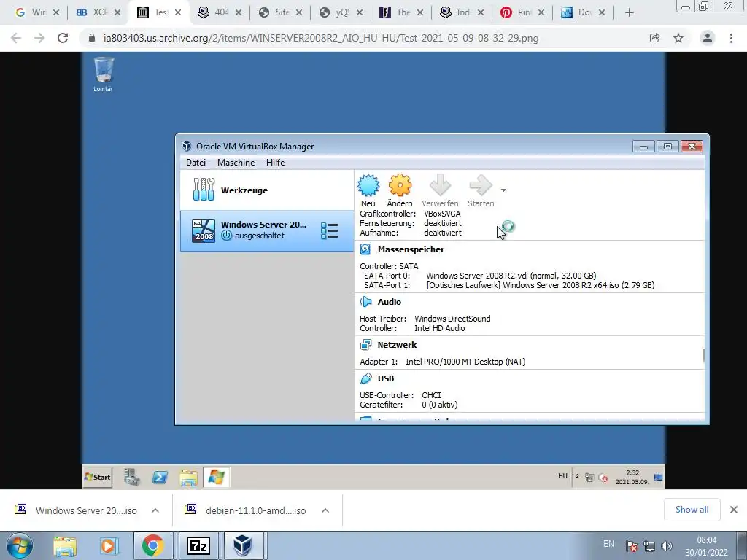This screenshot has height=560, width=747.
Task: Share this page icon
Action: [x=654, y=38]
